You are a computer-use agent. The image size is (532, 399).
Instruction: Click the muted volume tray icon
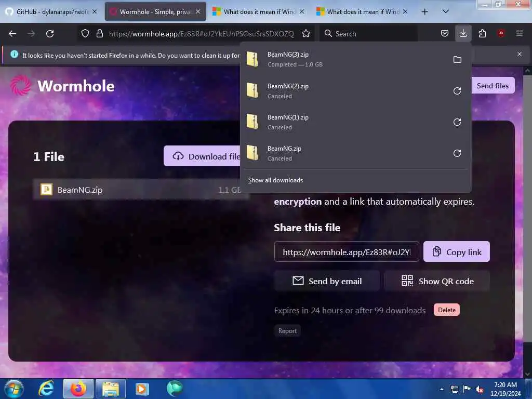pos(480,389)
